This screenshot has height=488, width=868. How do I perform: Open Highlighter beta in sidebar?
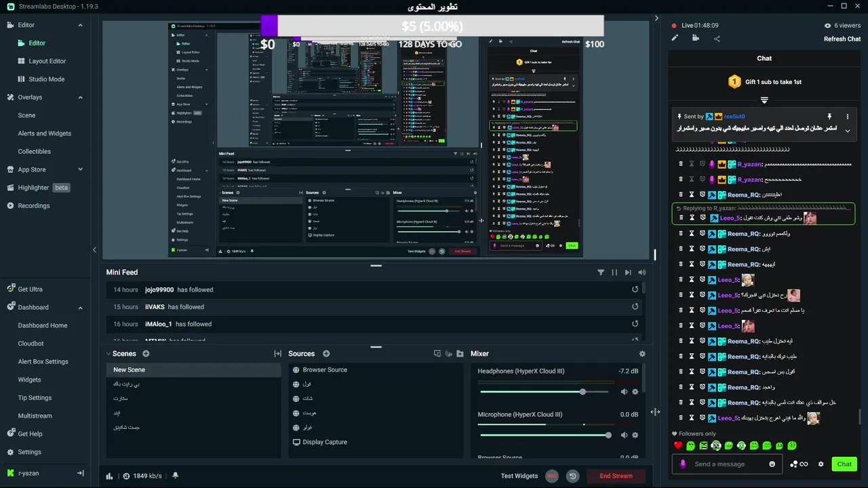coord(38,188)
